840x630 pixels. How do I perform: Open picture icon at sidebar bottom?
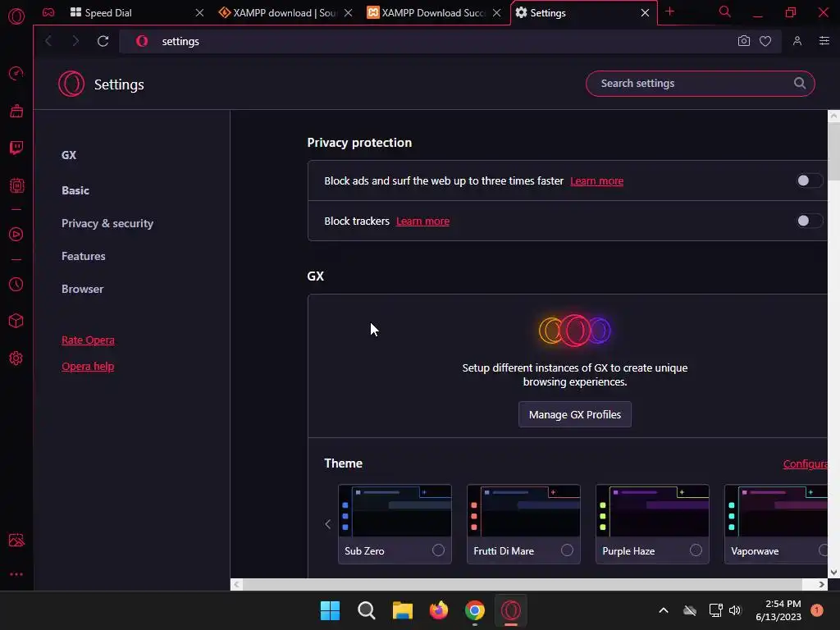coord(16,540)
